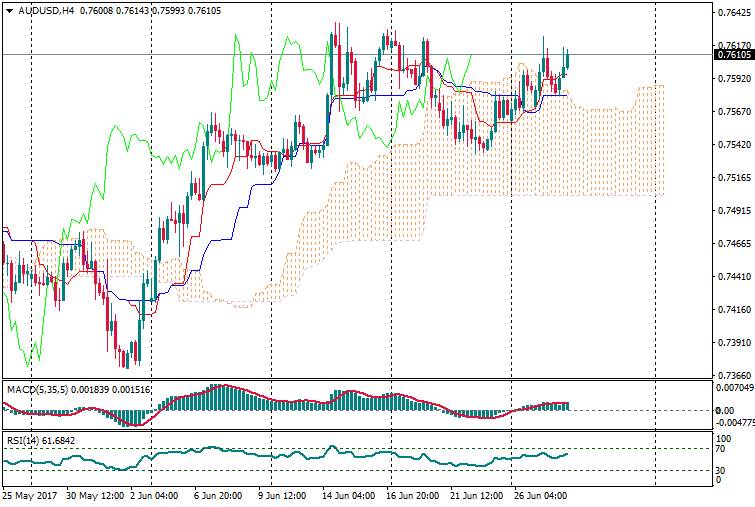Viewport: 755px width, 507px height.
Task: Click the 0.76425 price axis label
Action: point(734,13)
